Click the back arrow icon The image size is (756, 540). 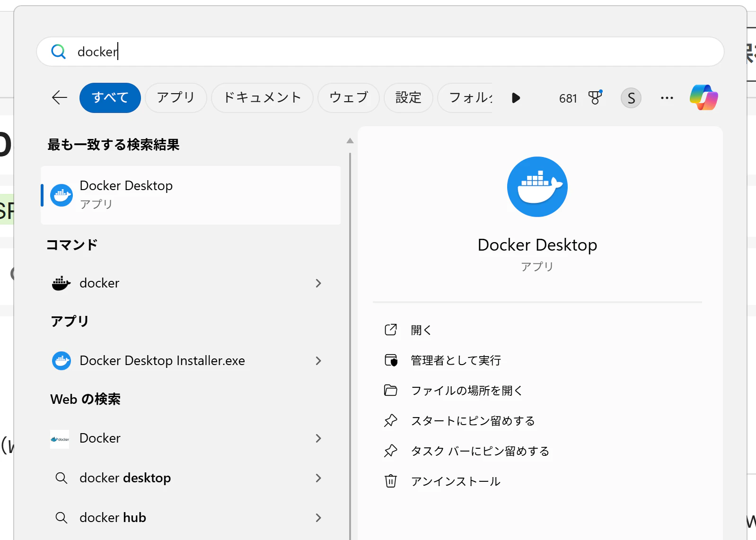(x=60, y=97)
